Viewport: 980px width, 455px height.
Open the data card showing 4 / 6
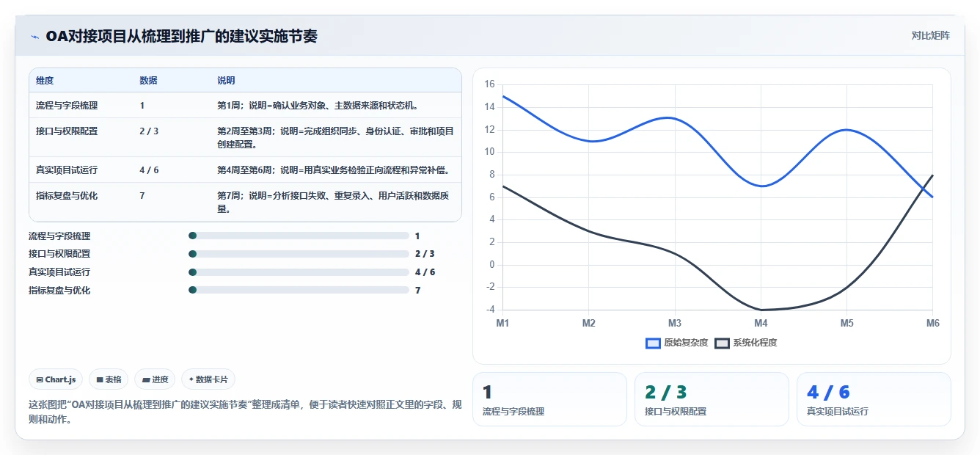[x=874, y=399]
